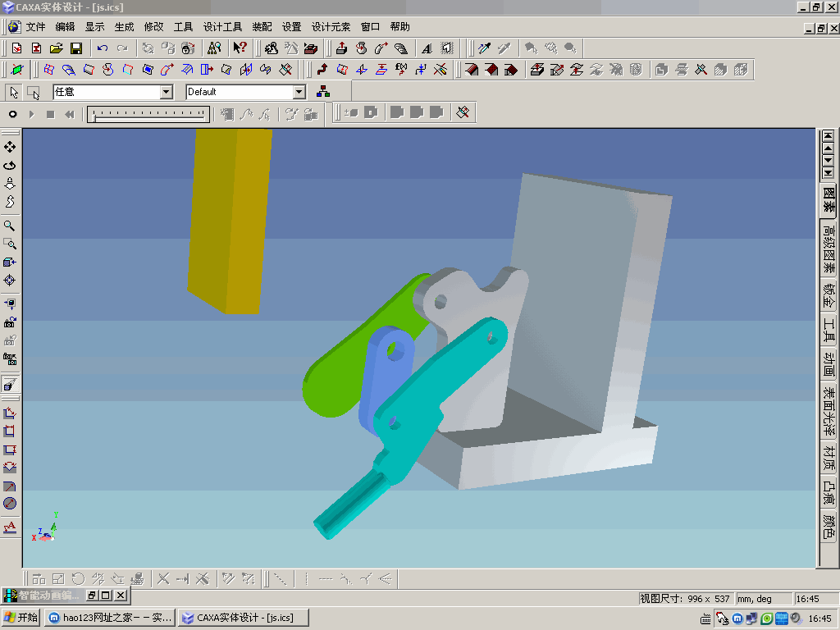840x630 pixels.
Task: Click the 3D text 'A' icon
Action: tap(427, 48)
